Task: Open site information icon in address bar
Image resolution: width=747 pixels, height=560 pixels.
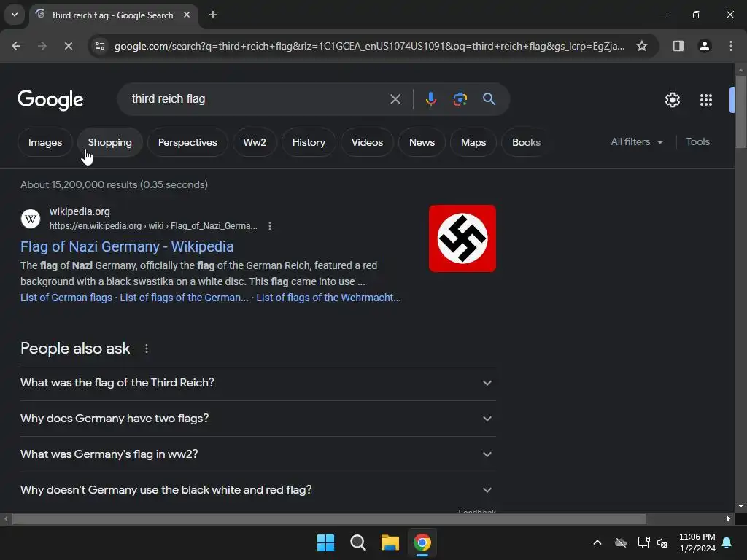Action: 100,46
